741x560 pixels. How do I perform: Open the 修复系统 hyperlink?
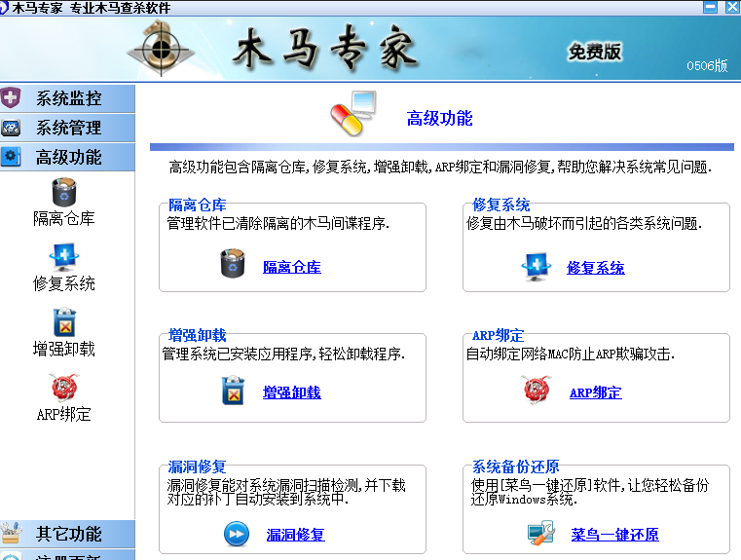click(596, 268)
